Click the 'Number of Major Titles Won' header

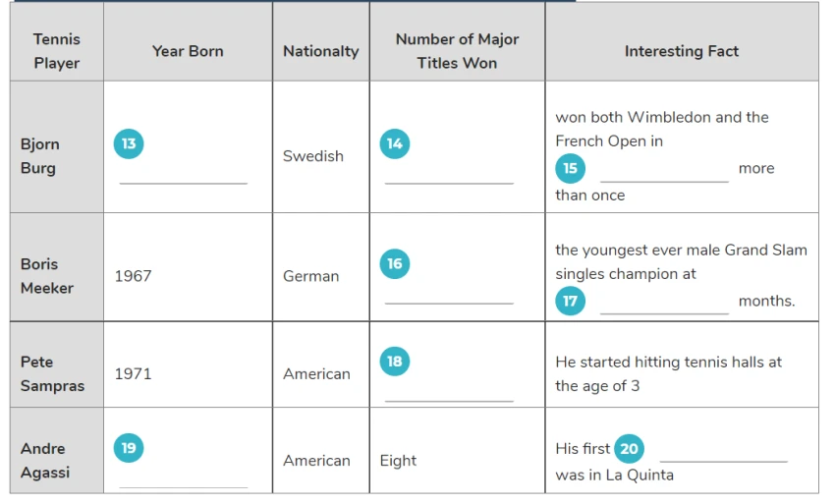[457, 51]
